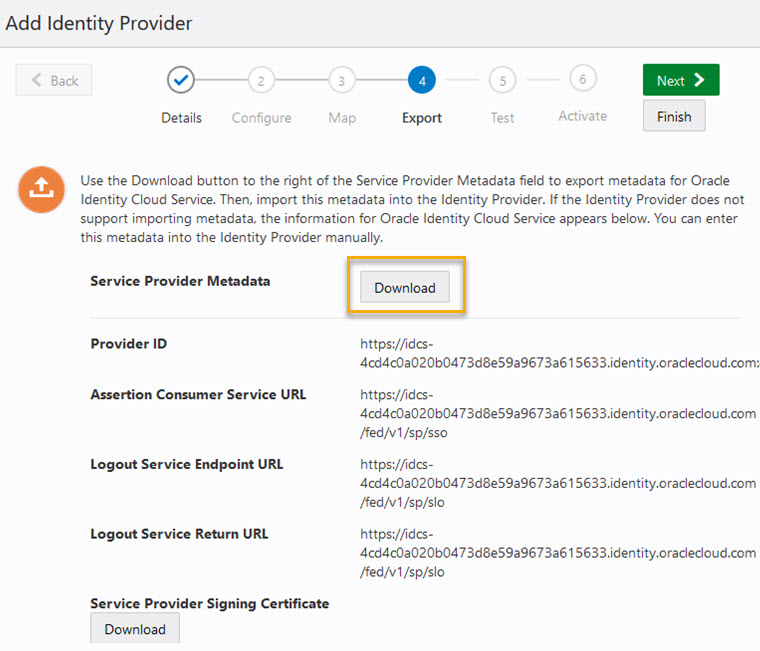The height and width of the screenshot is (651, 760).
Task: Download the Service Provider Metadata
Action: pos(405,287)
